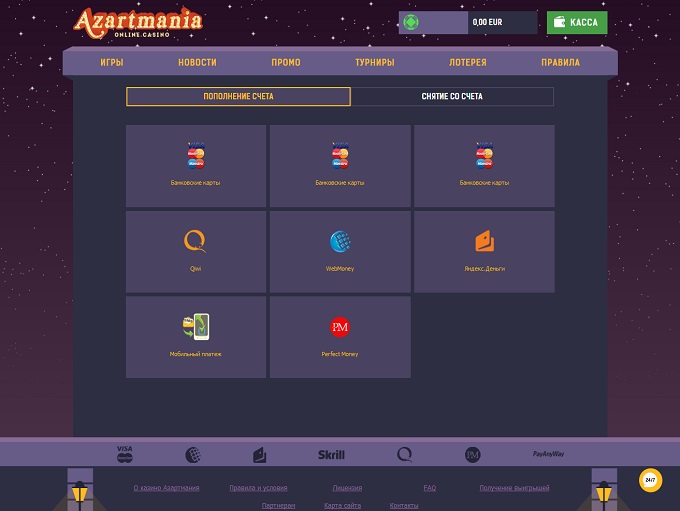
Task: Click the Qiwi label text
Action: point(196,269)
